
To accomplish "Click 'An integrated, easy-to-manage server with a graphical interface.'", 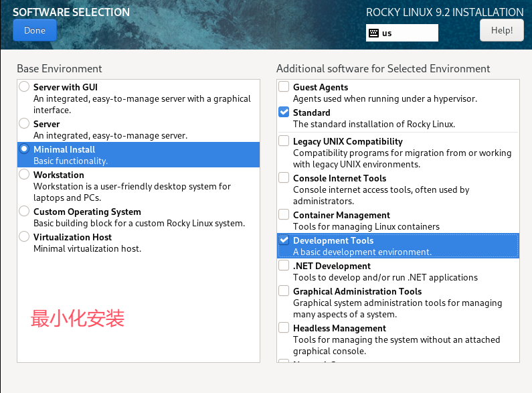I will (142, 104).
